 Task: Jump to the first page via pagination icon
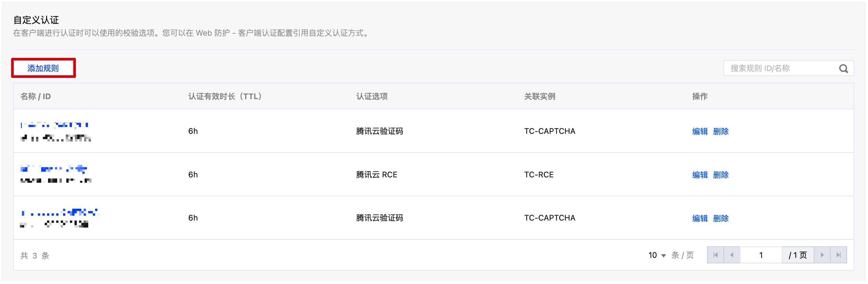716,255
